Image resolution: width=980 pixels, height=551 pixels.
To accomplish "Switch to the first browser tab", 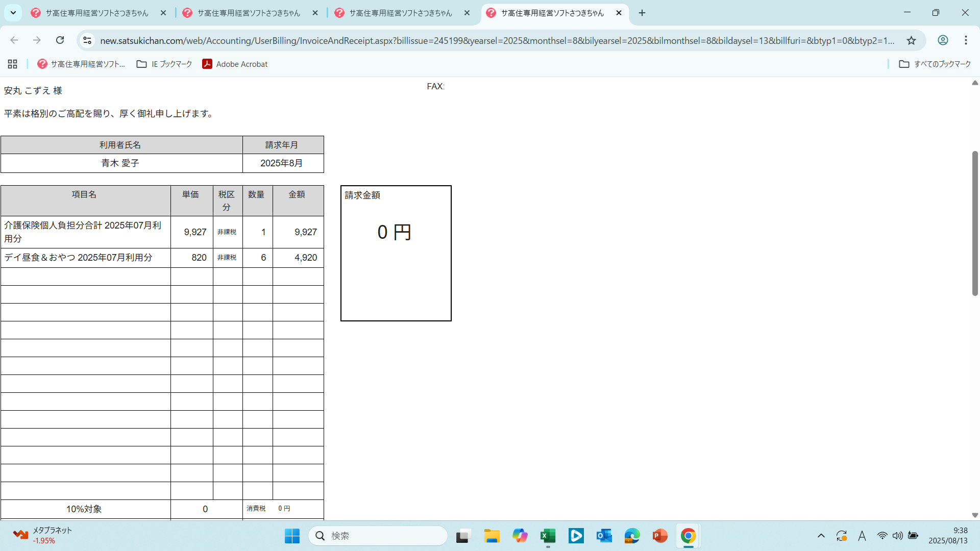I will [97, 13].
